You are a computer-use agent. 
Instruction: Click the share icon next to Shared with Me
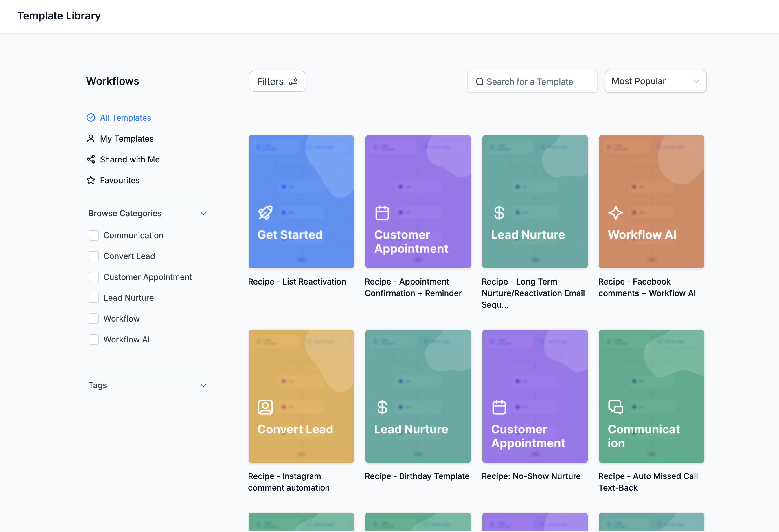91,159
